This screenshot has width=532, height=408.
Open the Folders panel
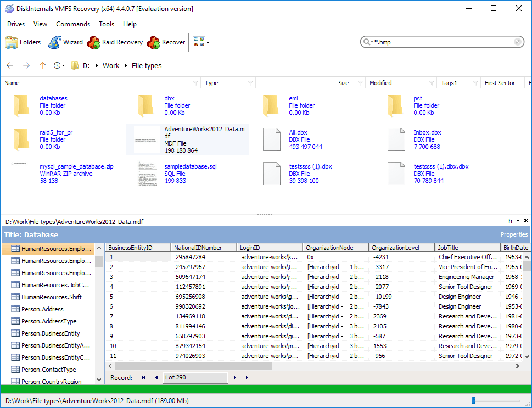[x=23, y=42]
